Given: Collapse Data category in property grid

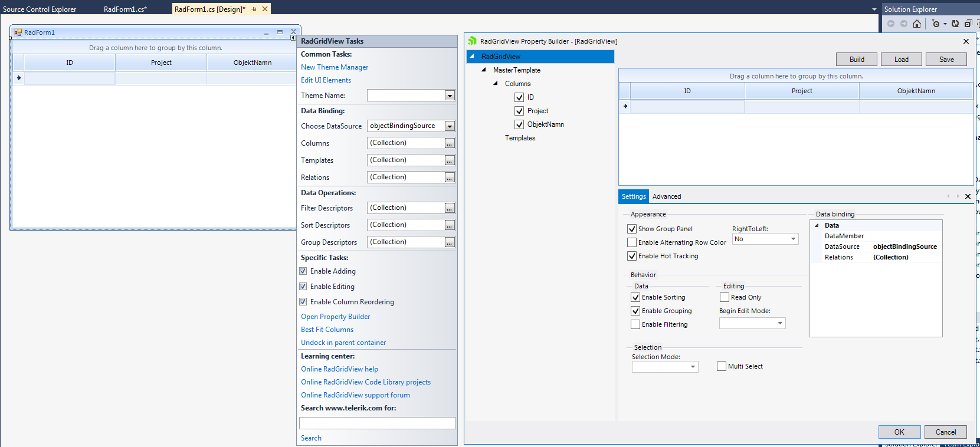Looking at the screenshot, I should [x=817, y=225].
